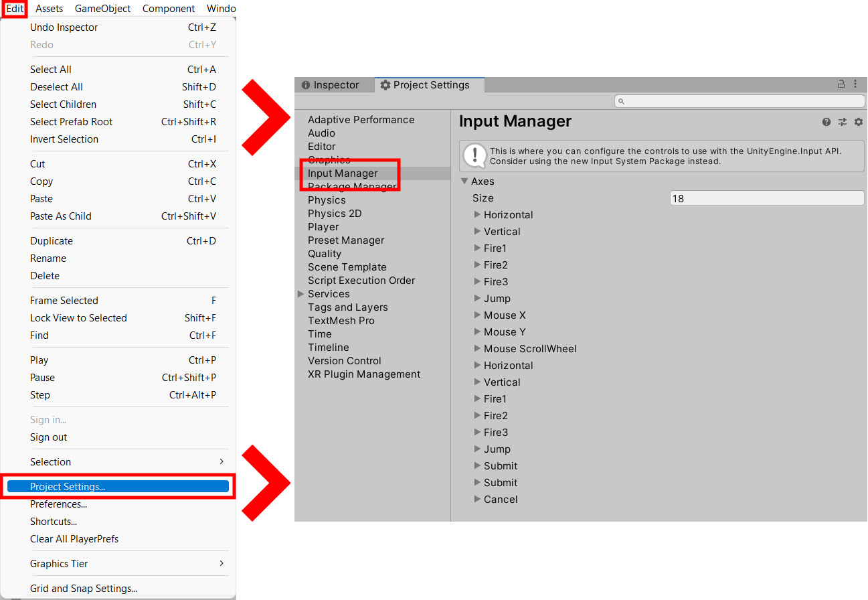Expand the Cancel axis entry
This screenshot has width=868, height=600.
pos(478,499)
